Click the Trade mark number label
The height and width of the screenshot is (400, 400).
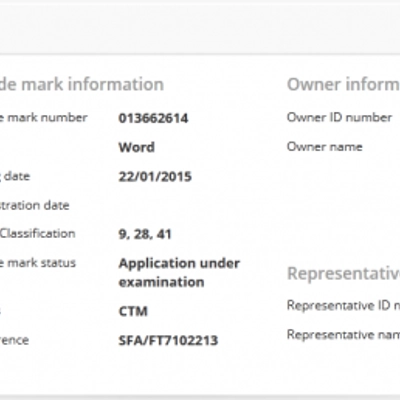[x=44, y=117]
